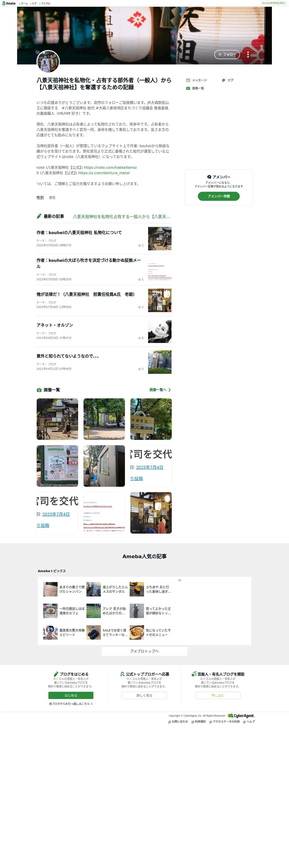Open the three-dot more options menu
This screenshot has width=289, height=868.
(x=248, y=55)
